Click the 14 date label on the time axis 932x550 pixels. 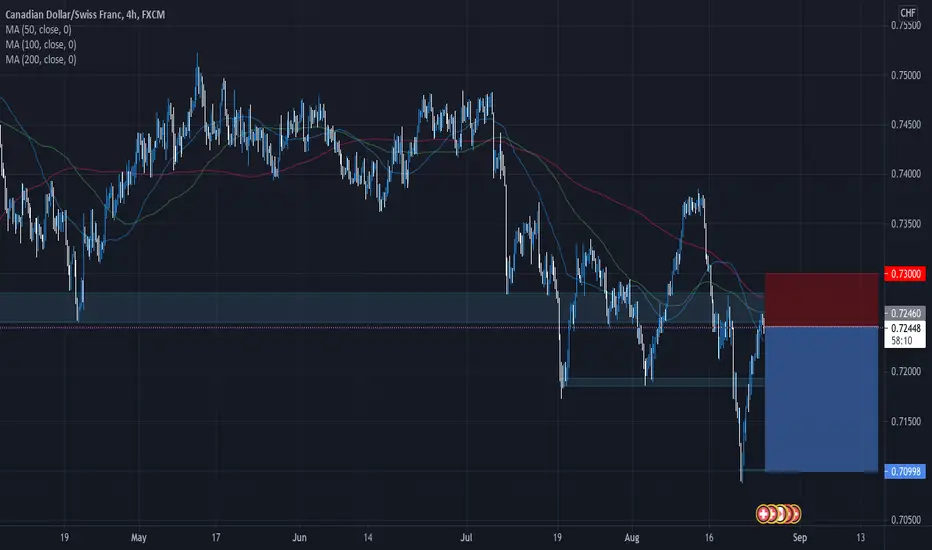[368, 538]
